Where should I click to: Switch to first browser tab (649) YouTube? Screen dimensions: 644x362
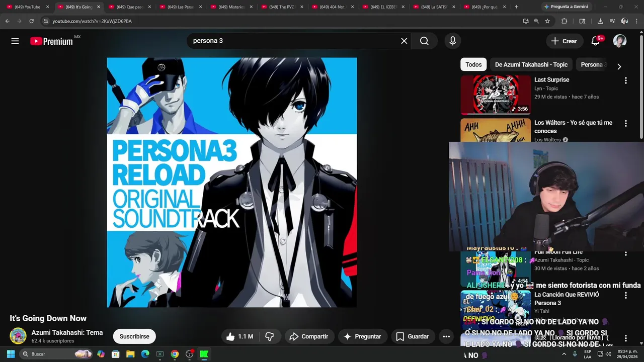[28, 7]
